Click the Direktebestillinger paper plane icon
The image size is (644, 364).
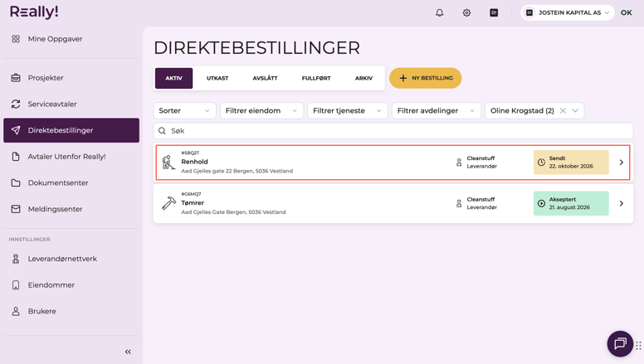pos(16,130)
